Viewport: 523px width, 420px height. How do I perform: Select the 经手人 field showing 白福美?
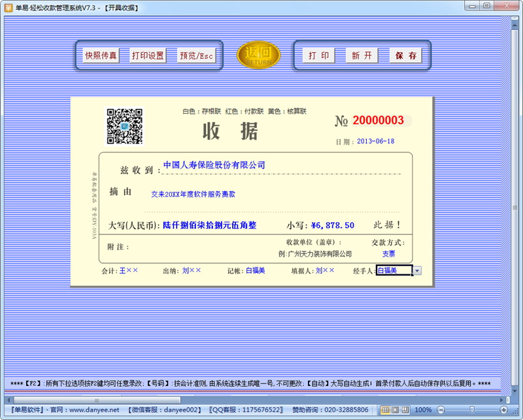[x=394, y=270]
